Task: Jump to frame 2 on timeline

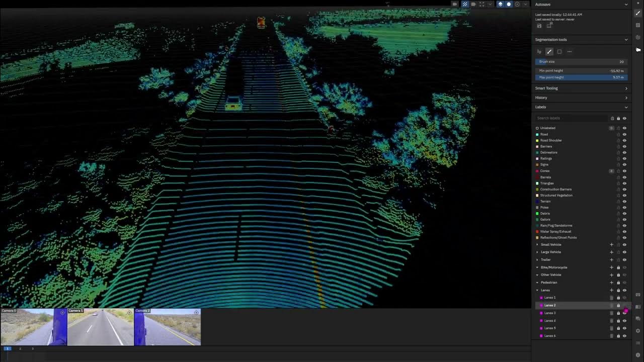Action: 20,348
